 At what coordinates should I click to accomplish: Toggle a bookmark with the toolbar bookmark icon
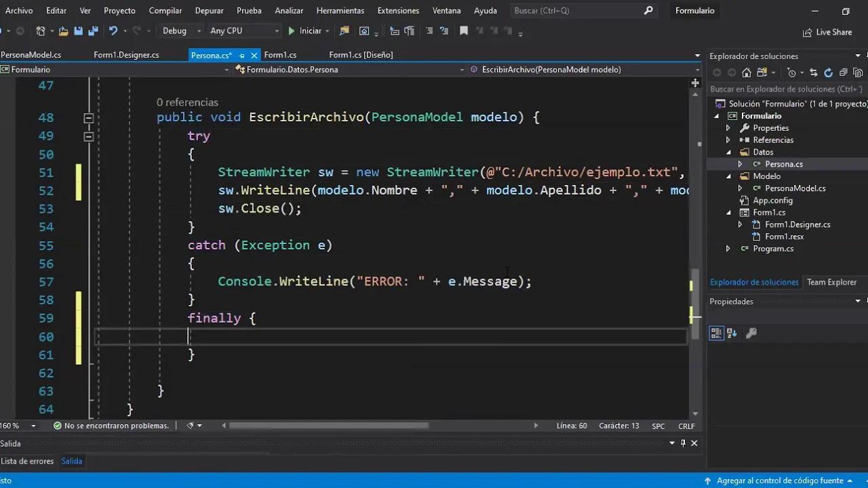(464, 30)
